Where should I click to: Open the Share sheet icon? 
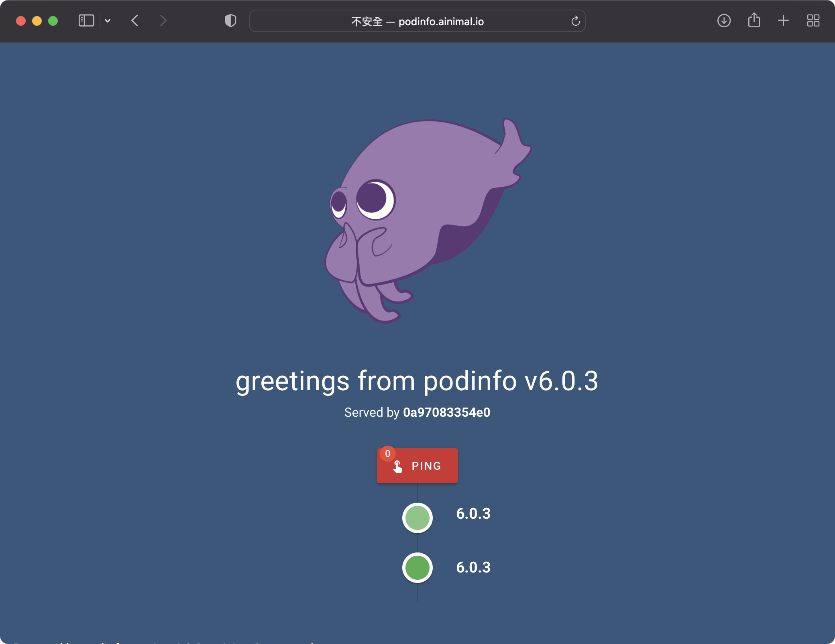click(754, 20)
